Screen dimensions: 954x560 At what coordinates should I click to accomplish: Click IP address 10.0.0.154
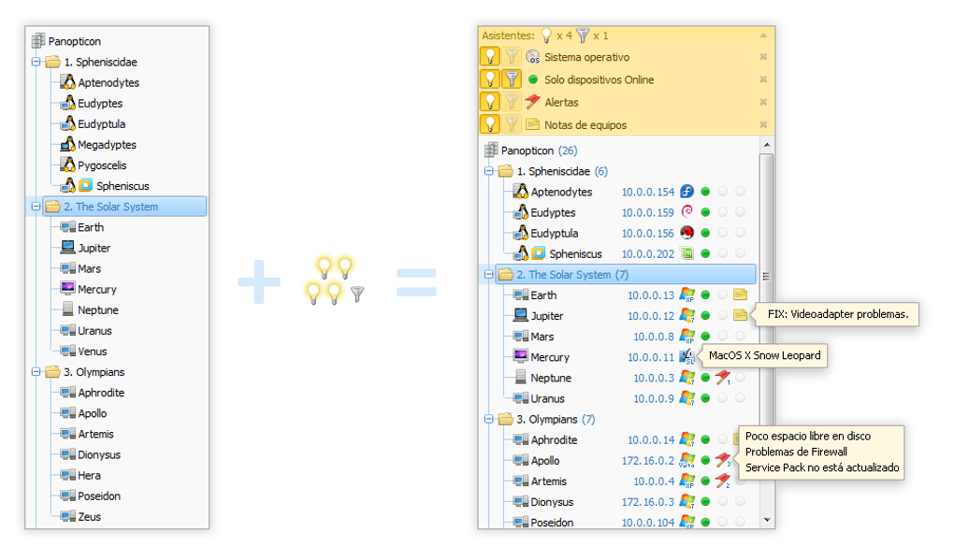[648, 193]
